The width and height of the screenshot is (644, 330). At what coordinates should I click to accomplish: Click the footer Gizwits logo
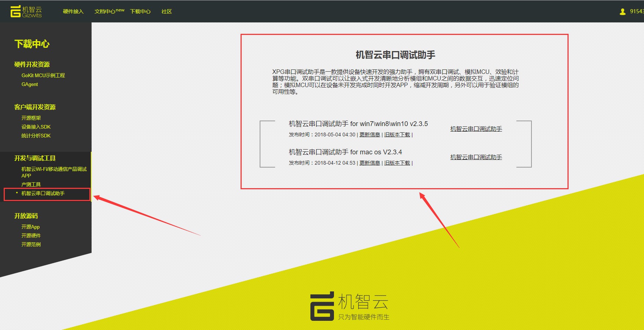click(x=349, y=306)
